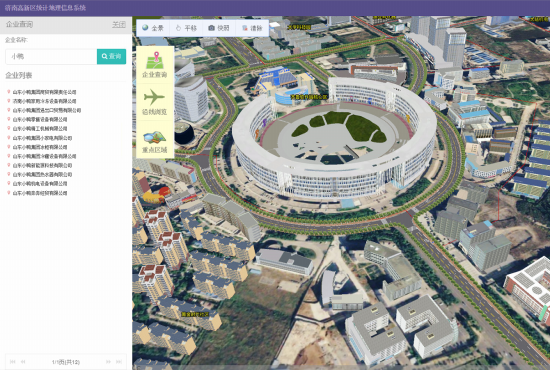
Task: Go to the first page of results
Action: coord(13,362)
